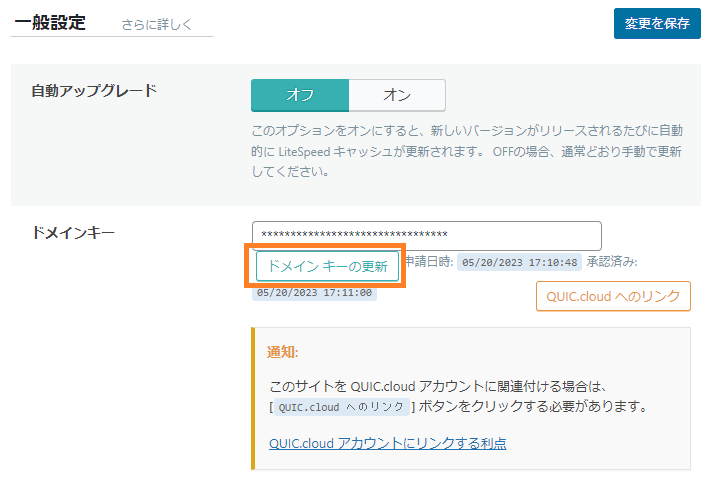Screen dimensions: 717x480
Task: Click the 承認済み label
Action: [612, 262]
